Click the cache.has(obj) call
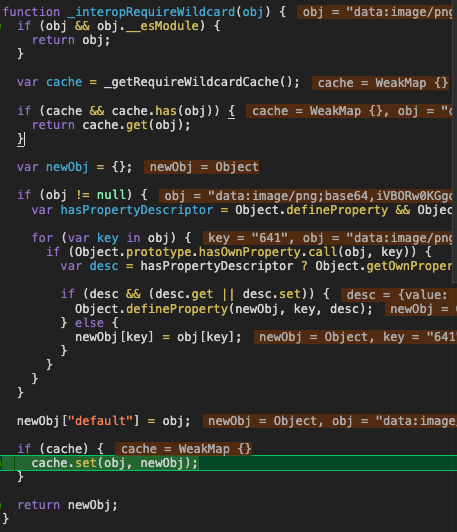Screen dimensions: 457x532 coord(166,111)
